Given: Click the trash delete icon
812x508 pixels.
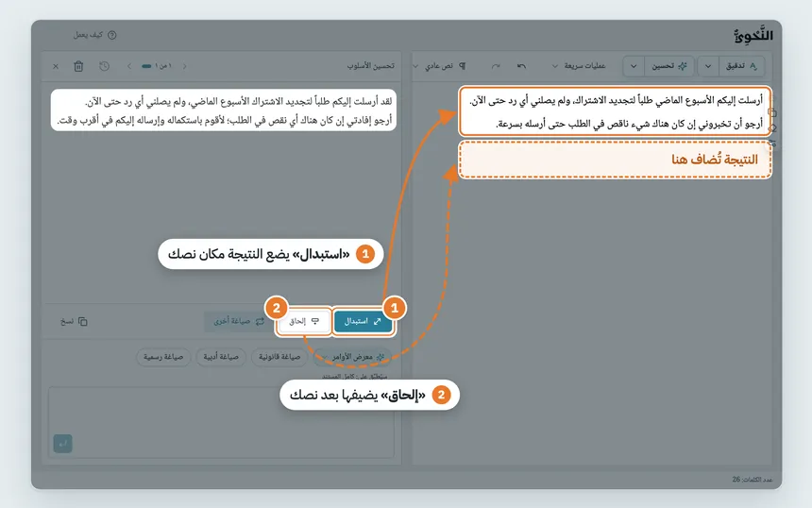Looking at the screenshot, I should (x=78, y=66).
